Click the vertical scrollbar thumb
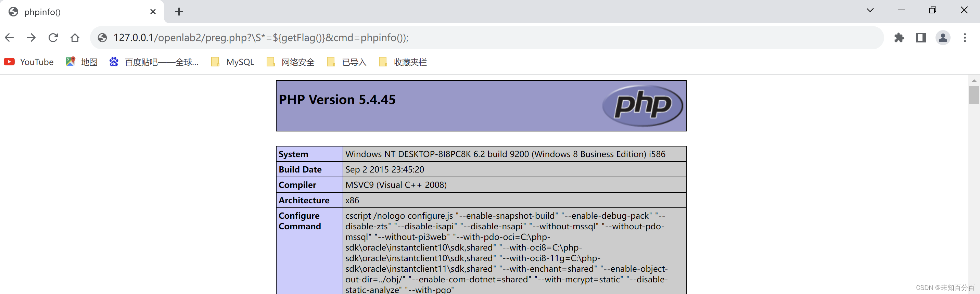Screen dimensions: 980x294 (974, 95)
